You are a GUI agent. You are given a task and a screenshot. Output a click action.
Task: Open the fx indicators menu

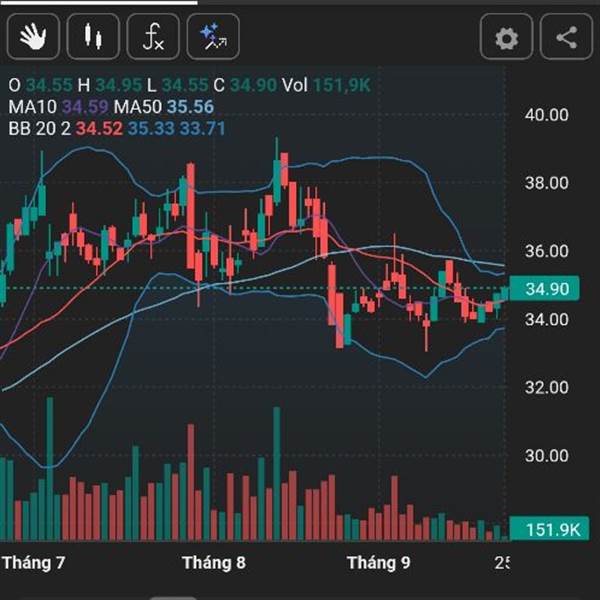click(x=153, y=37)
